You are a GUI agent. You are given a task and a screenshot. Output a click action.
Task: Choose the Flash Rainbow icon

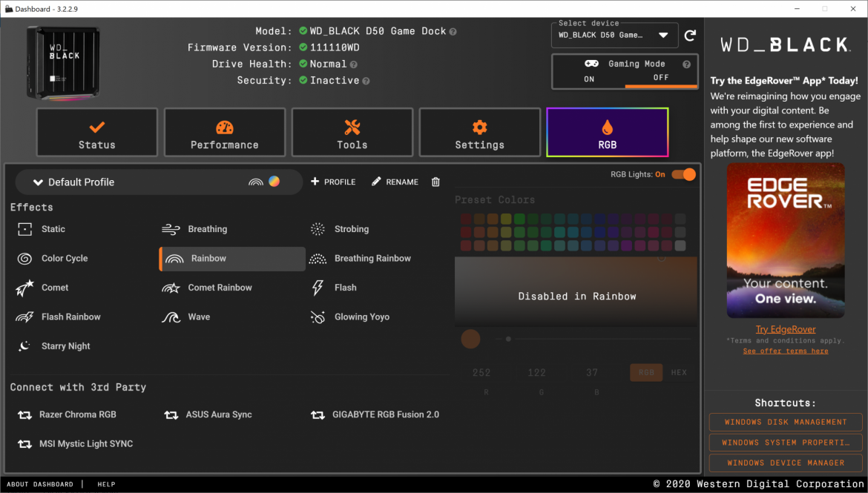click(24, 317)
